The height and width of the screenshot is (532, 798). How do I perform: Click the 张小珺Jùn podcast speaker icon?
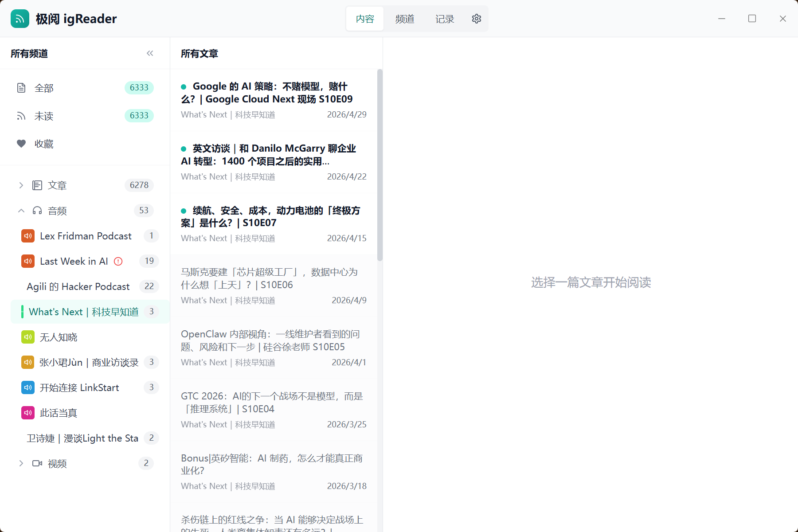click(28, 362)
